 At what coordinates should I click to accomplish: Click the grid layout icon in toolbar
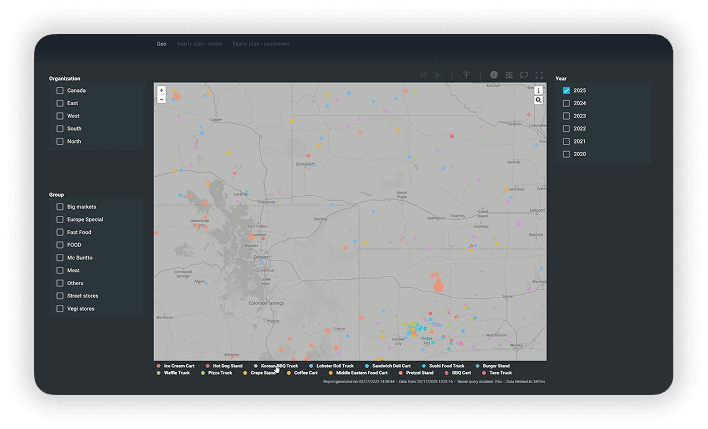click(x=509, y=75)
